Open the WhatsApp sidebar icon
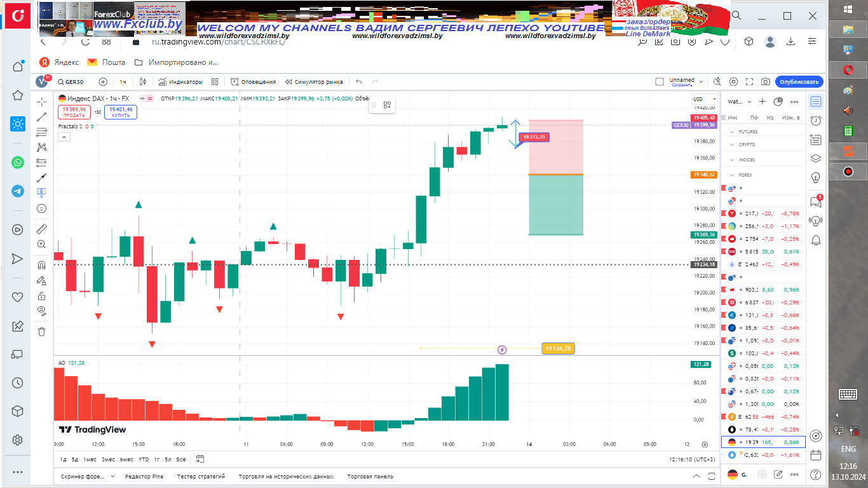 (18, 162)
